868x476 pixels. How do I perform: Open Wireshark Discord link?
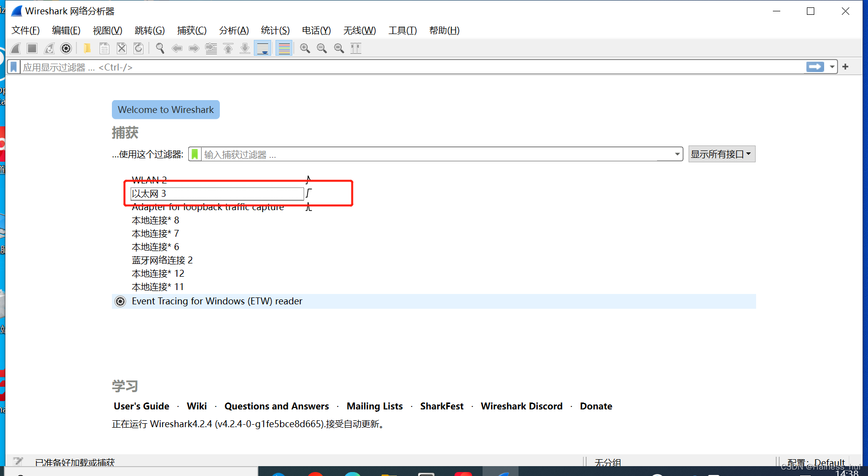click(521, 406)
